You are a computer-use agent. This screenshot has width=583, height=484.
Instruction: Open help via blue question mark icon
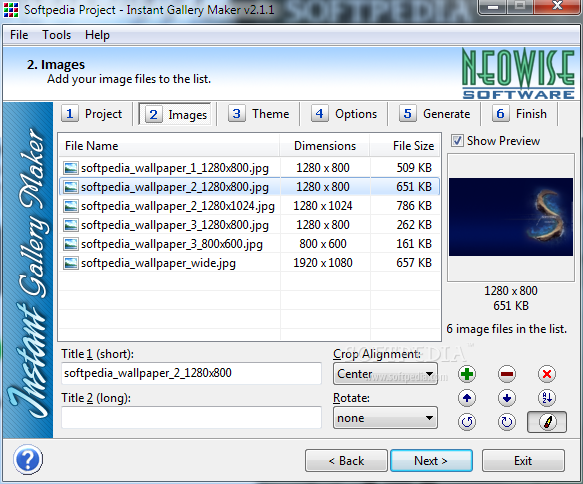point(28,459)
